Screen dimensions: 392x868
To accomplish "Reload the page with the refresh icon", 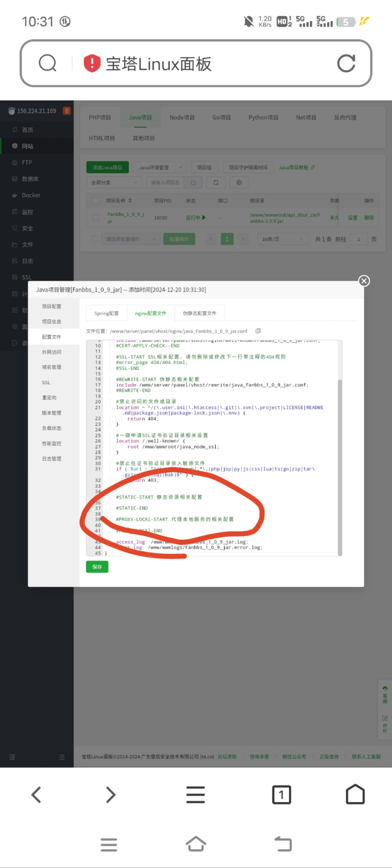I will coord(346,63).
